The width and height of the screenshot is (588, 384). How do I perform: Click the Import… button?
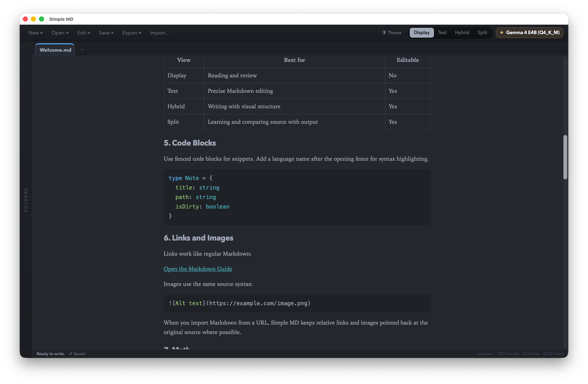[x=160, y=33]
